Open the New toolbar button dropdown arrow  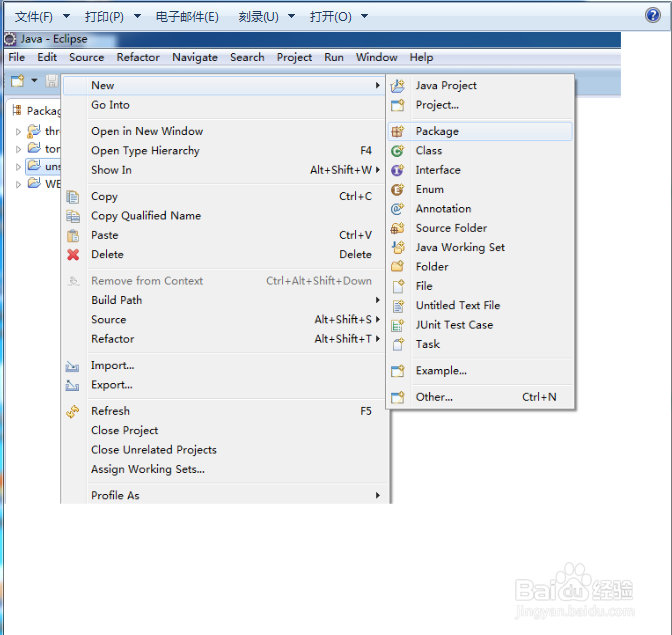34,80
